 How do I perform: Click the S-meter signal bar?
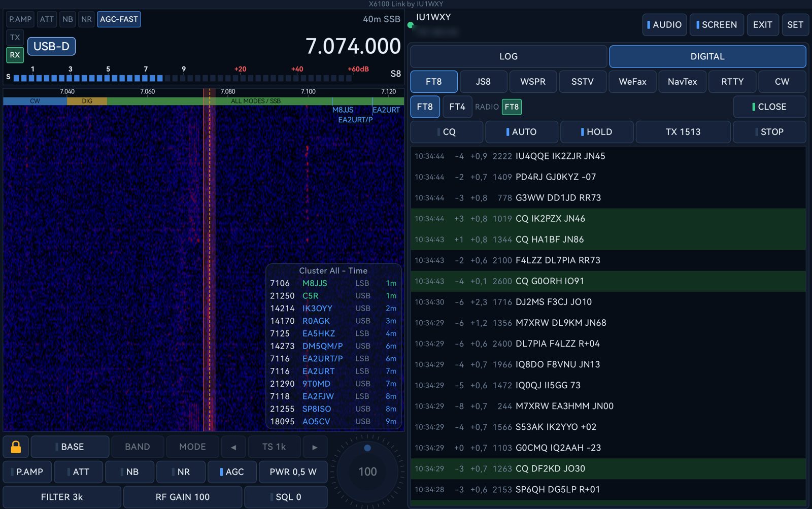(183, 78)
